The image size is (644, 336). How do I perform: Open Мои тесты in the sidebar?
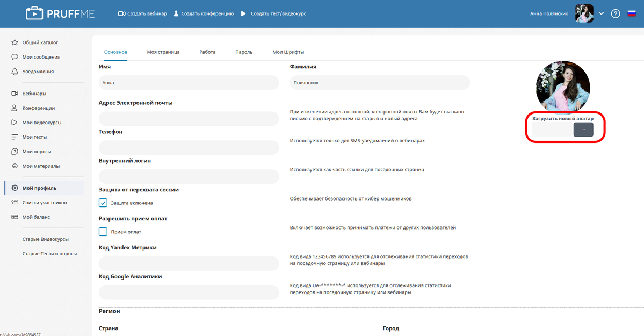(34, 137)
